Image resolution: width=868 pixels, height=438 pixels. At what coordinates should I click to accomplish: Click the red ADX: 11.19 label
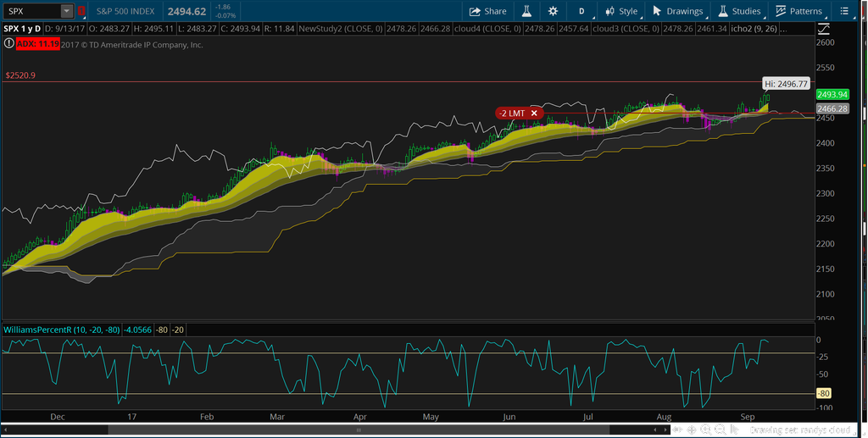pyautogui.click(x=37, y=44)
